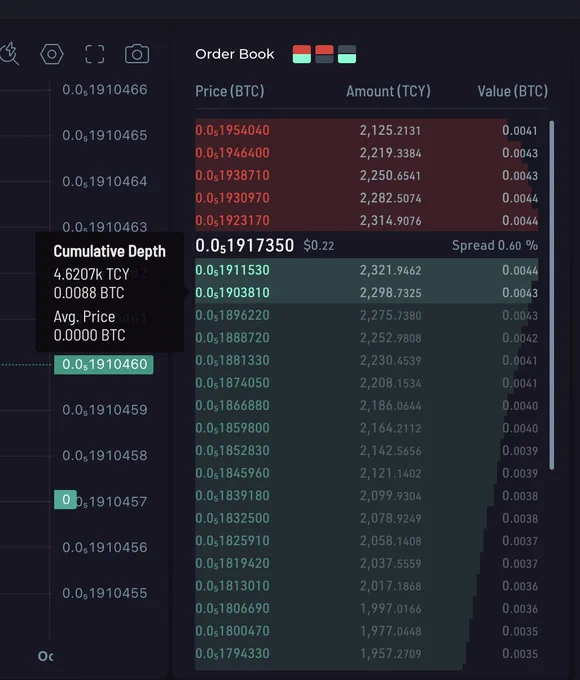Select ask price 0.0₅1938710
580x680 pixels.
click(233, 175)
